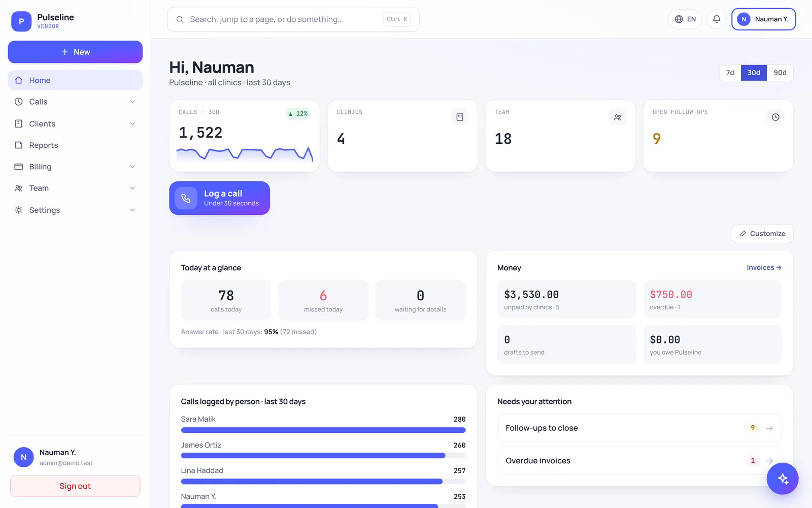Click the Open Follow-ups clock icon

(x=775, y=117)
